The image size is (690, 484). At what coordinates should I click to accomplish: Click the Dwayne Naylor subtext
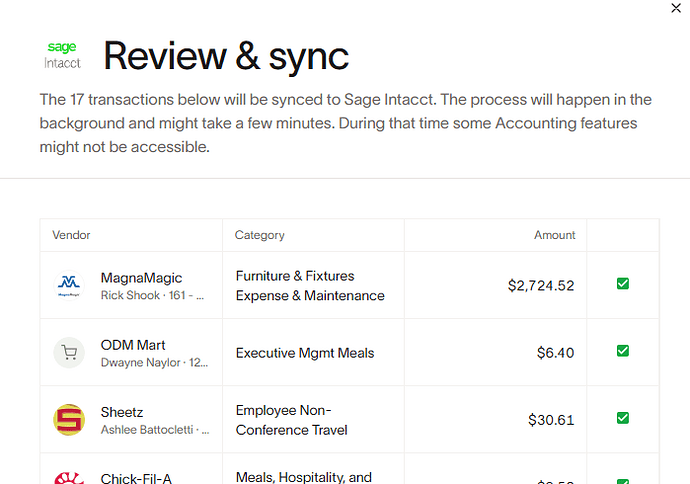(x=154, y=363)
